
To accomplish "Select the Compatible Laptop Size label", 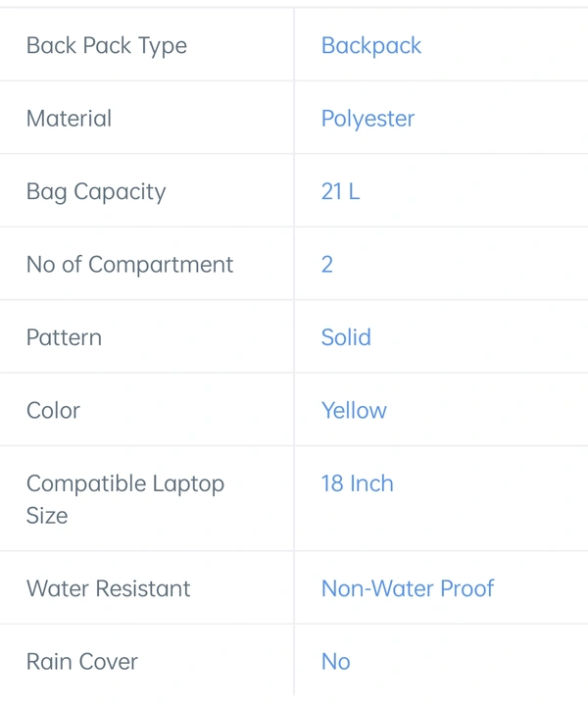I will pos(125,499).
